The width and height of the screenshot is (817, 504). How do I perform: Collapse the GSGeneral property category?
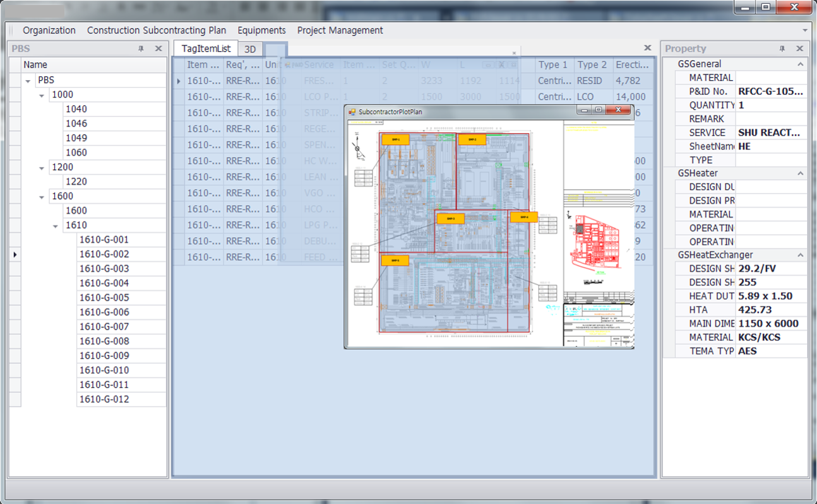800,64
